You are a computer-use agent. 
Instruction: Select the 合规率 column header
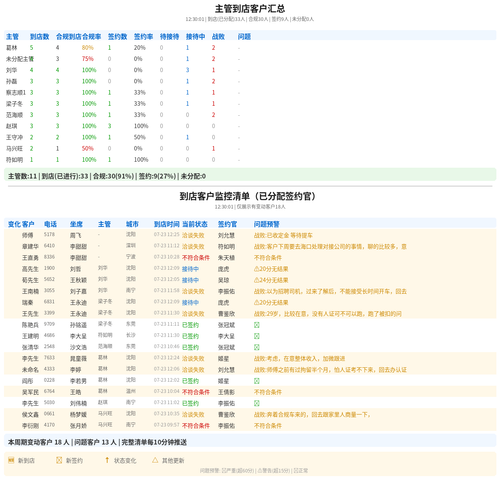click(92, 37)
